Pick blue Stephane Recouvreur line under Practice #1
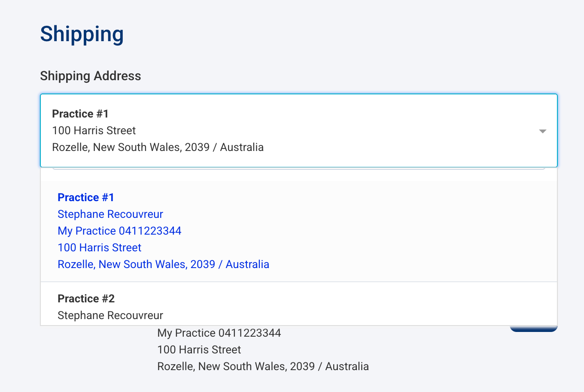The height and width of the screenshot is (392, 584). [110, 214]
